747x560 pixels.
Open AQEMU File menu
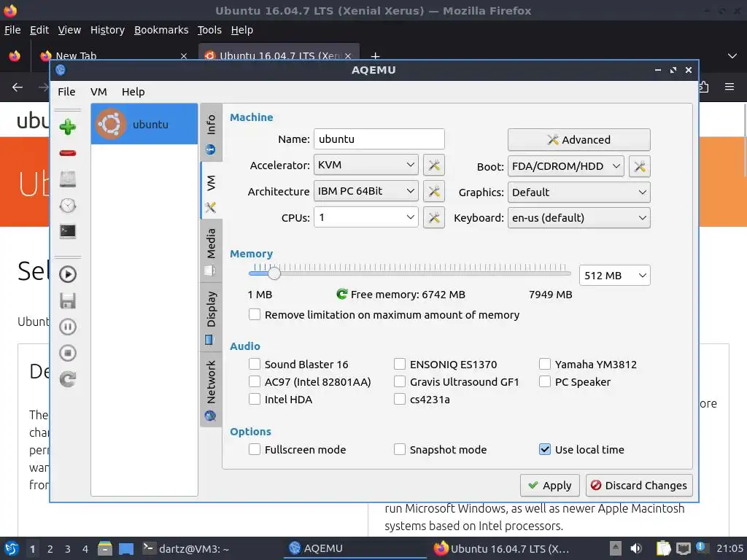[x=66, y=92]
